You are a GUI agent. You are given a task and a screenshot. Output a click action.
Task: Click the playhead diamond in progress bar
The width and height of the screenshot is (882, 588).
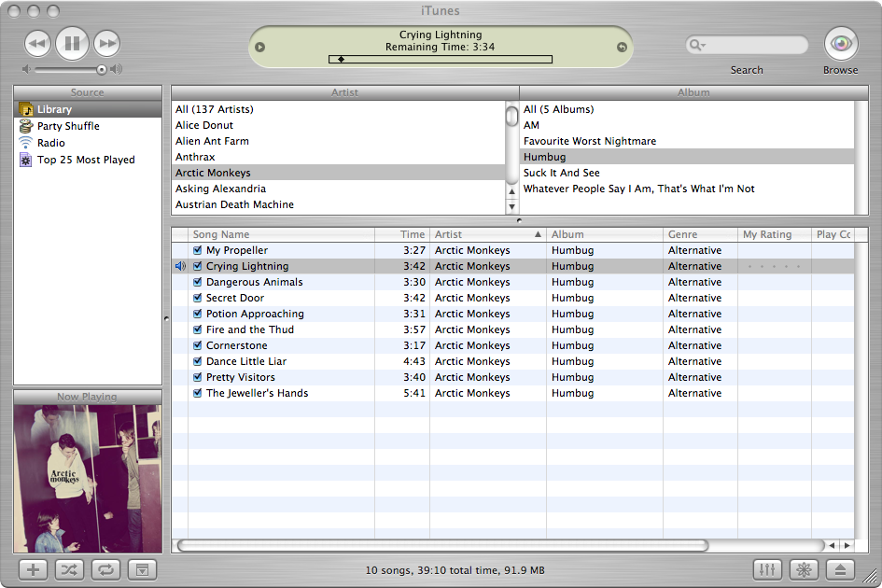click(x=341, y=59)
